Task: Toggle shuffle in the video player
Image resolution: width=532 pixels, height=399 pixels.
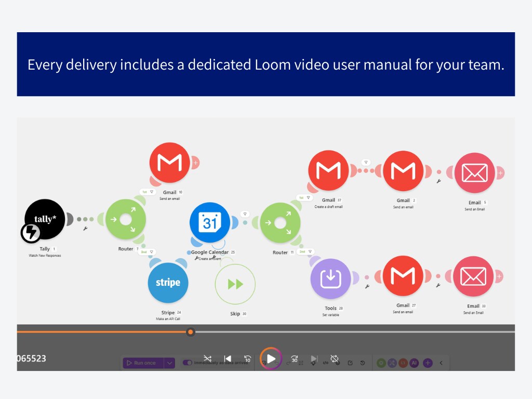Action: point(208,358)
